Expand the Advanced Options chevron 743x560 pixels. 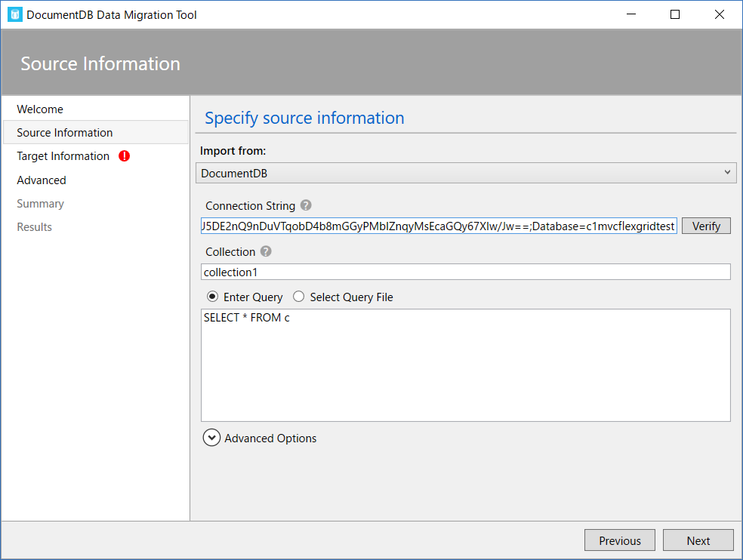point(211,438)
